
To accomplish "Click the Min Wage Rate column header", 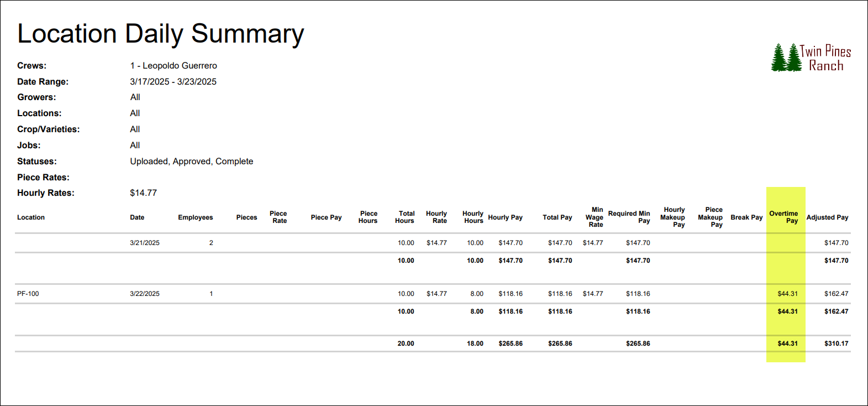I will click(595, 217).
